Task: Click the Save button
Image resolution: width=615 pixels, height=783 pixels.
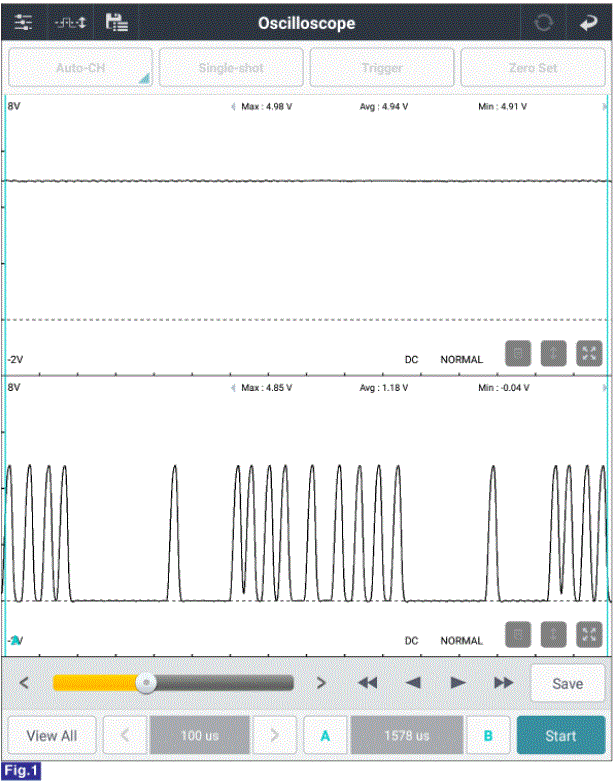Action: pos(568,683)
